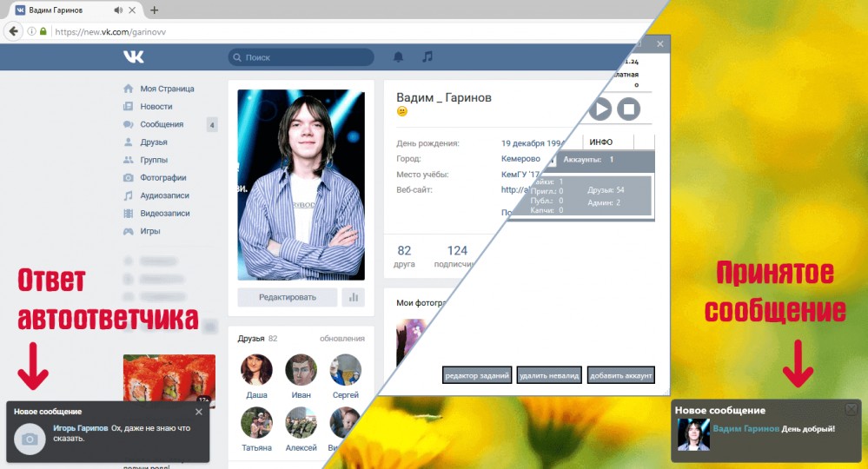Open the Кемерово city link
The image size is (868, 469).
[x=520, y=159]
